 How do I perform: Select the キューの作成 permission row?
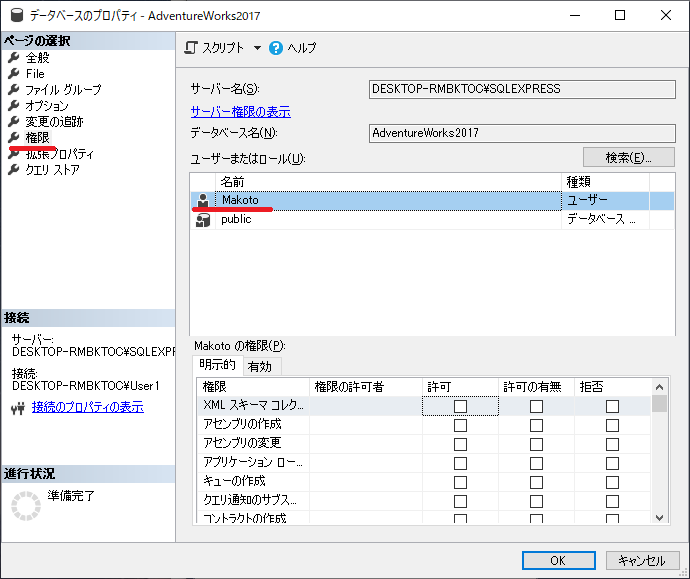pyautogui.click(x=424, y=482)
